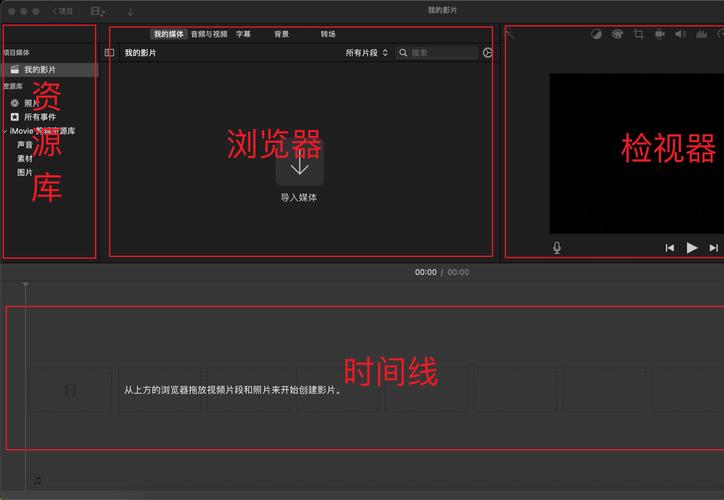This screenshot has height=500, width=724.
Task: Open the 声音 event
Action: 25,145
